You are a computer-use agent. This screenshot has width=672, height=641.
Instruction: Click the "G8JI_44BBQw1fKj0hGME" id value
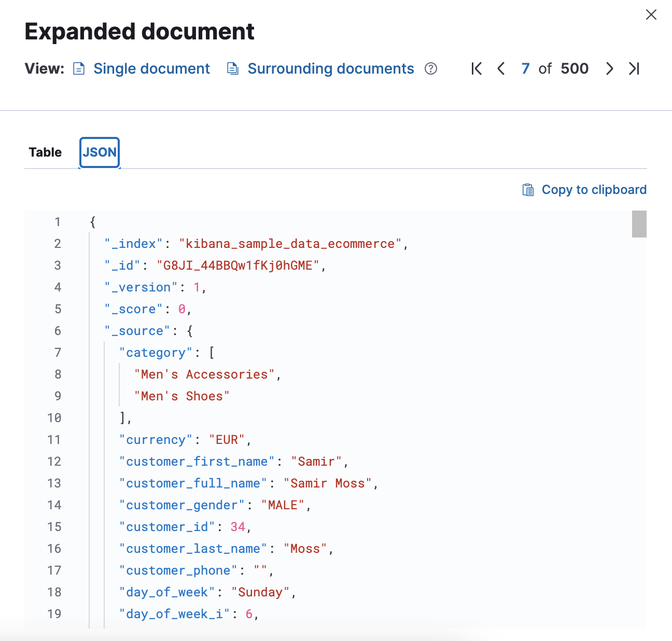238,266
